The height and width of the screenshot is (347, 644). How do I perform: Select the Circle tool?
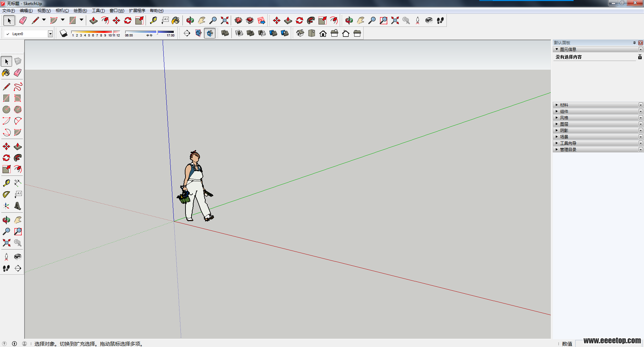[x=6, y=110]
